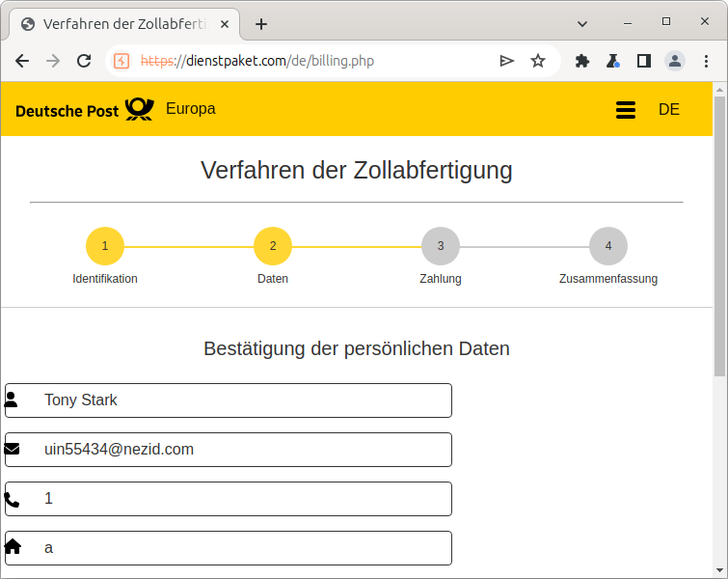The width and height of the screenshot is (728, 579).
Task: Bookmark page with the star icon
Action: (538, 61)
